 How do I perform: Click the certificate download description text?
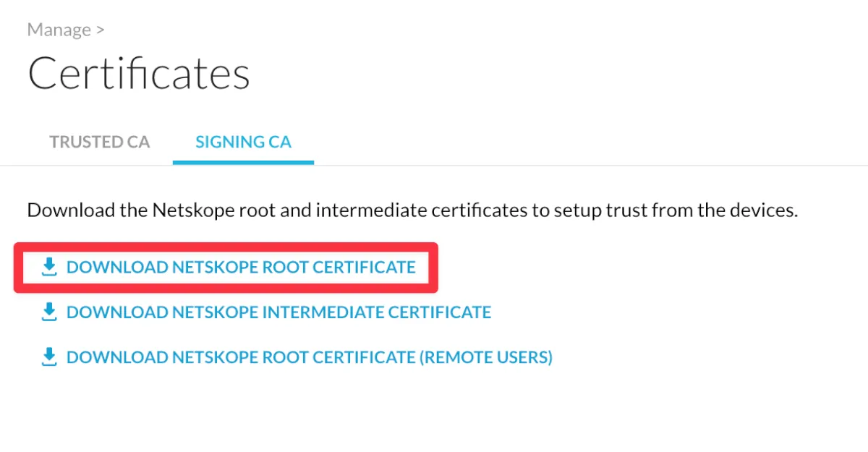pyautogui.click(x=412, y=211)
